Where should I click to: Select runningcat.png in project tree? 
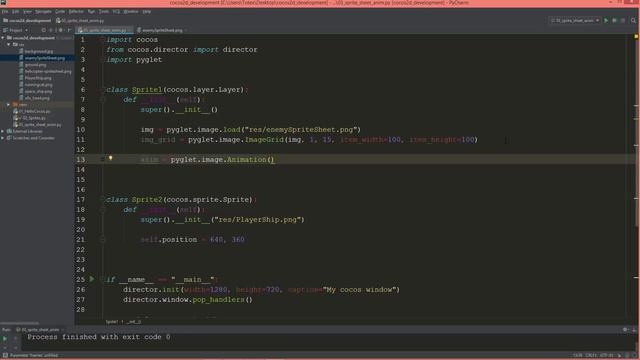[38, 84]
